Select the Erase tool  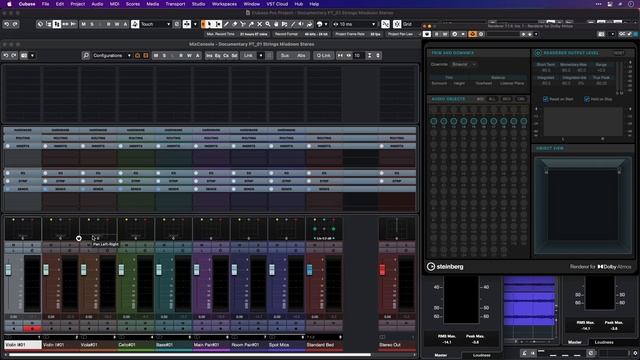[235, 24]
